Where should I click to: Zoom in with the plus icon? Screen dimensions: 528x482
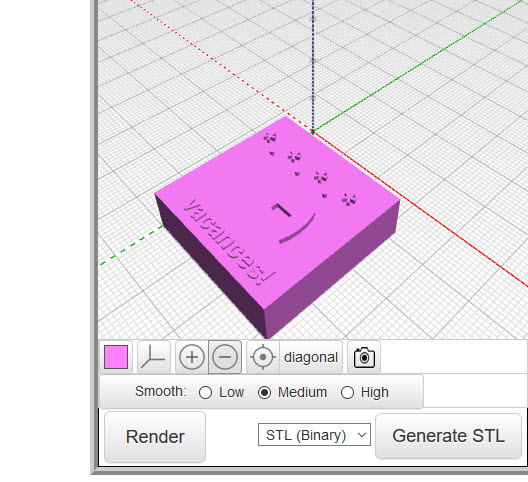(x=192, y=357)
